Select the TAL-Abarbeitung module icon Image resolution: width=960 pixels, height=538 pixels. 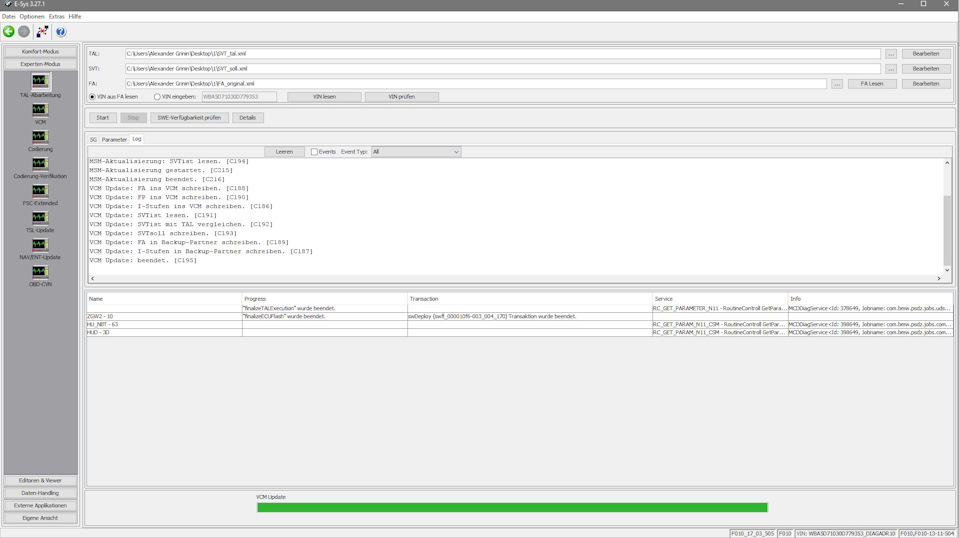point(40,81)
